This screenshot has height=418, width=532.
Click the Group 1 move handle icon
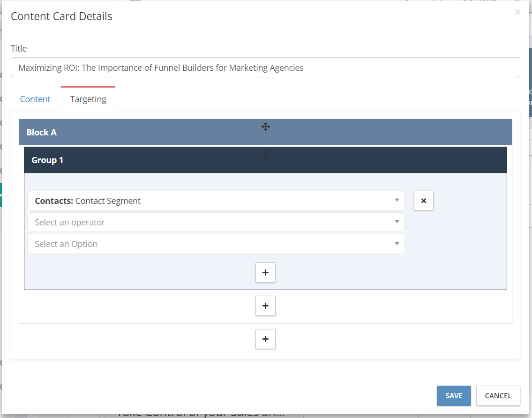[x=266, y=155]
